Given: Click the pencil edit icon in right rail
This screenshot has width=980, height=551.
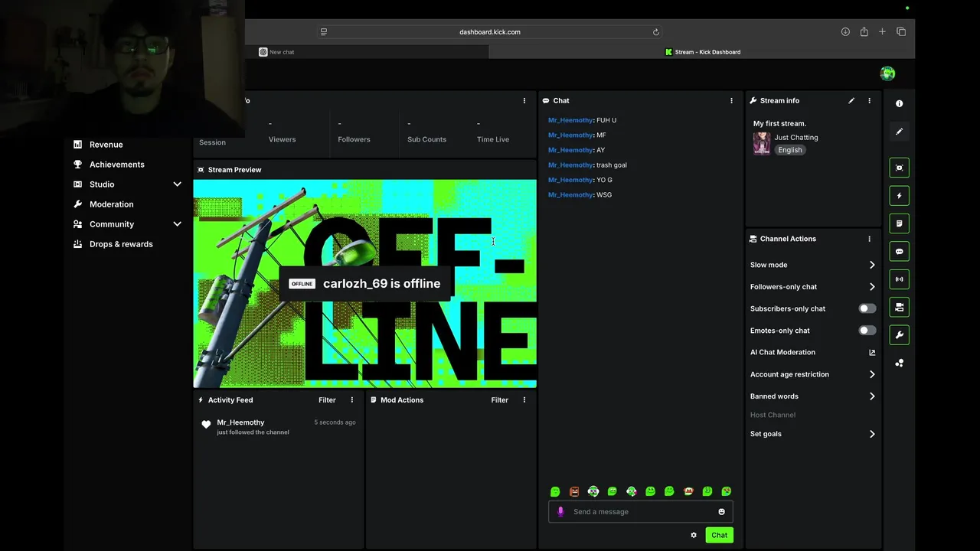Looking at the screenshot, I should [x=900, y=132].
